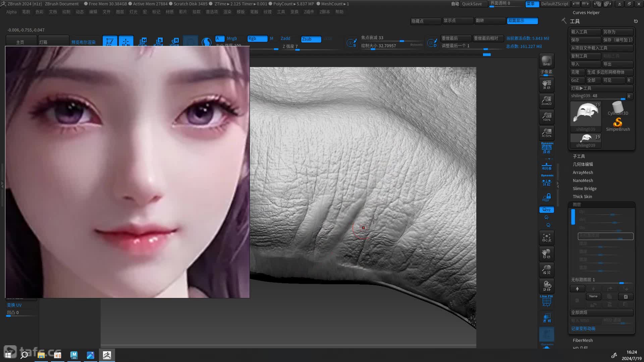Select the Move (移动) view icon
Image resolution: width=644 pixels, height=362 pixels.
546,254
